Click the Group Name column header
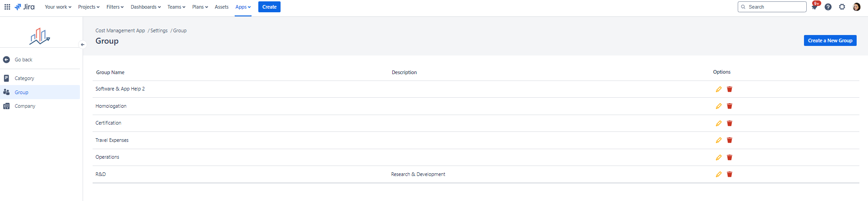This screenshot has height=201, width=868. pyautogui.click(x=110, y=72)
